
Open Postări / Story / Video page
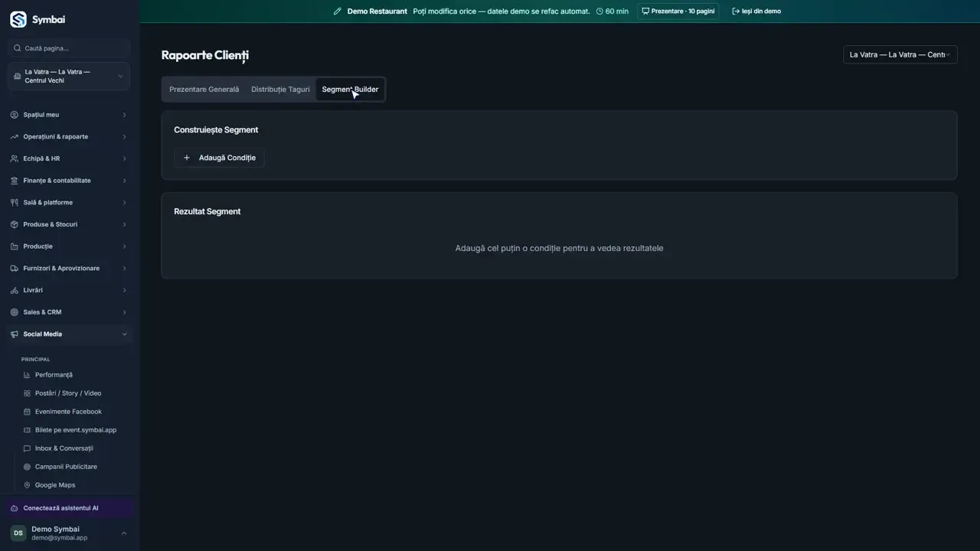pyautogui.click(x=68, y=393)
